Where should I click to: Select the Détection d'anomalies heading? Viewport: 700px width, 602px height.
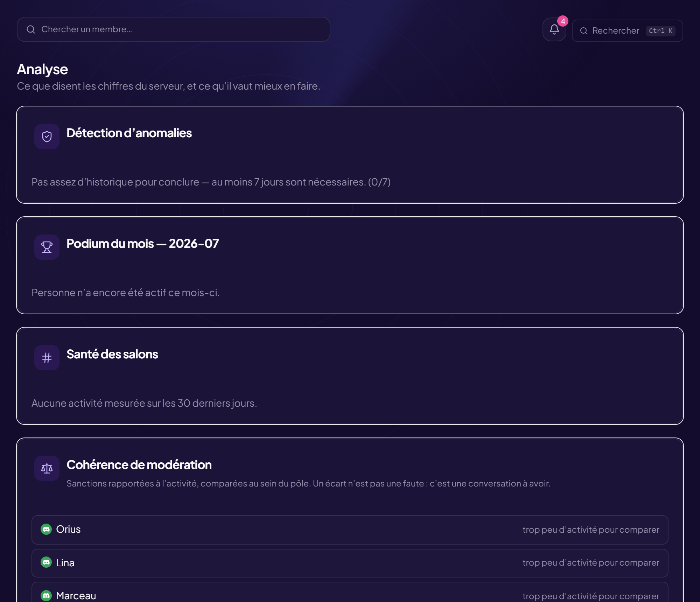point(129,133)
